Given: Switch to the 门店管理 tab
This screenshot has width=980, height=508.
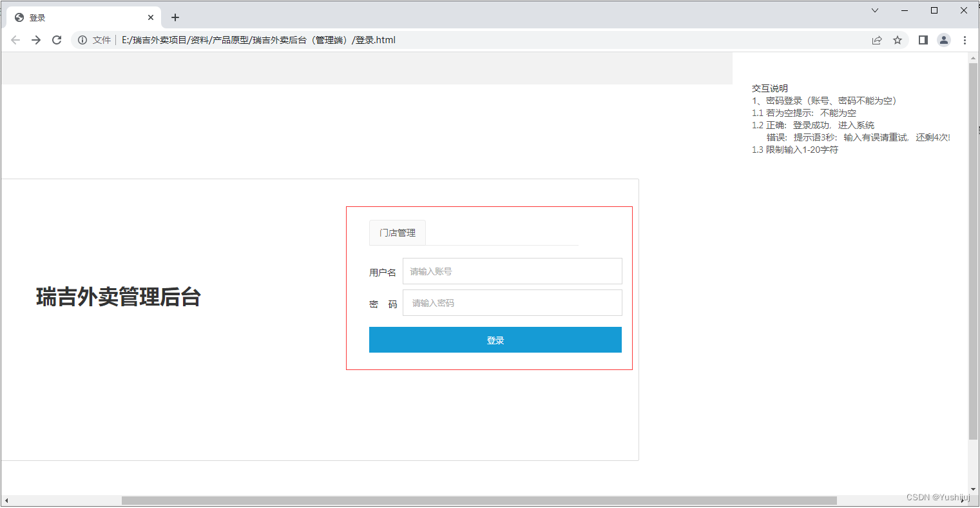Looking at the screenshot, I should [397, 233].
